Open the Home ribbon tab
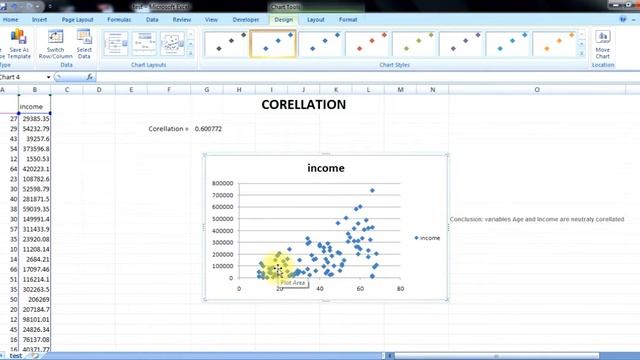Image resolution: width=640 pixels, height=360 pixels. pyautogui.click(x=11, y=20)
